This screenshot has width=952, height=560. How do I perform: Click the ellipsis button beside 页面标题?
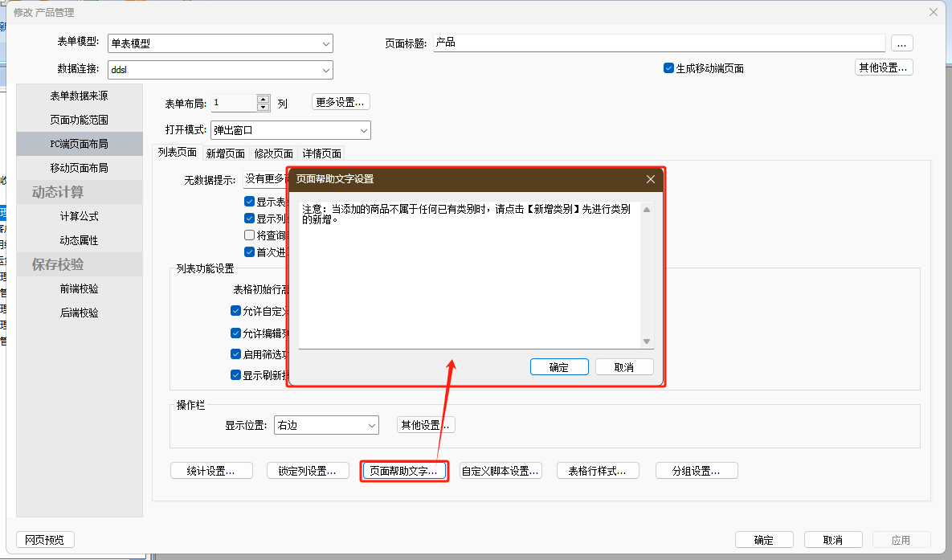pos(901,43)
